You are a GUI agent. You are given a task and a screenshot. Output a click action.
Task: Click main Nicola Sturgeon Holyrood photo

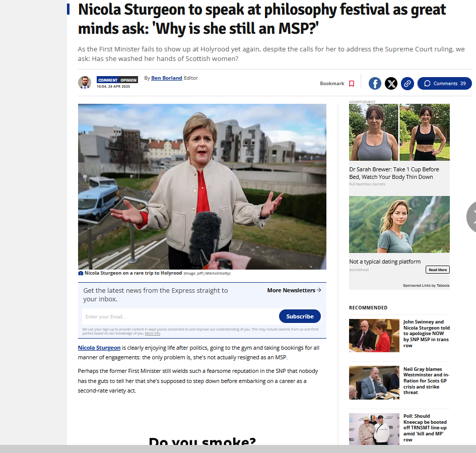click(x=202, y=186)
